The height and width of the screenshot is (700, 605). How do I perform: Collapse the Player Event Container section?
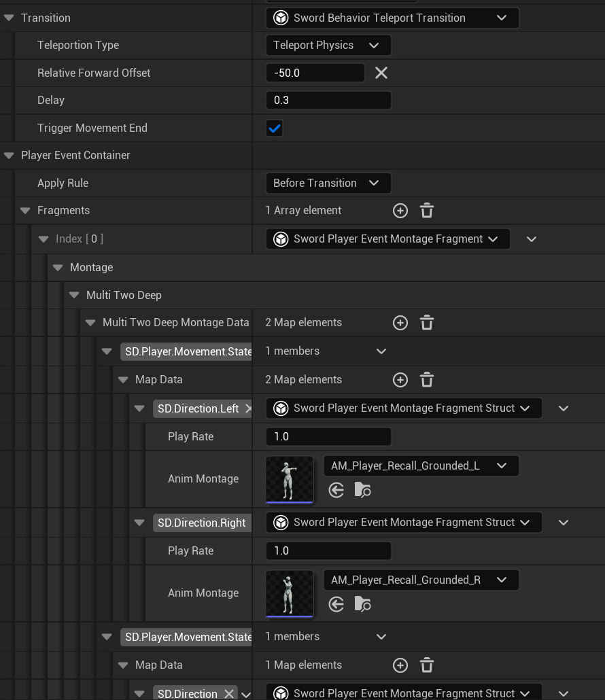[x=9, y=156]
